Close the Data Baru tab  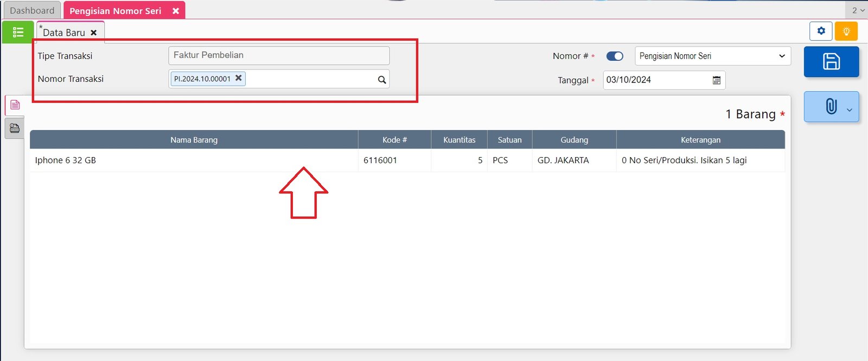94,33
